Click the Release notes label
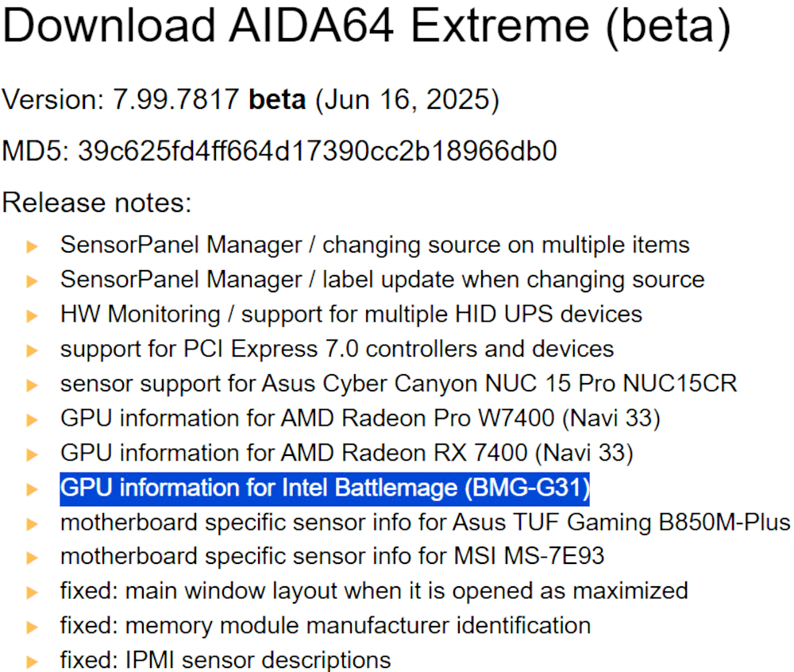 click(97, 203)
